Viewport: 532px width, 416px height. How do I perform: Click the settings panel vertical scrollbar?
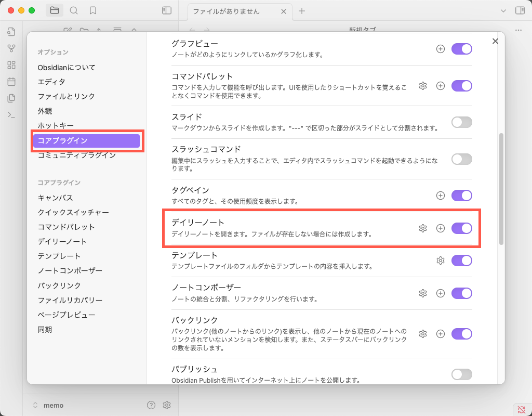(501, 189)
